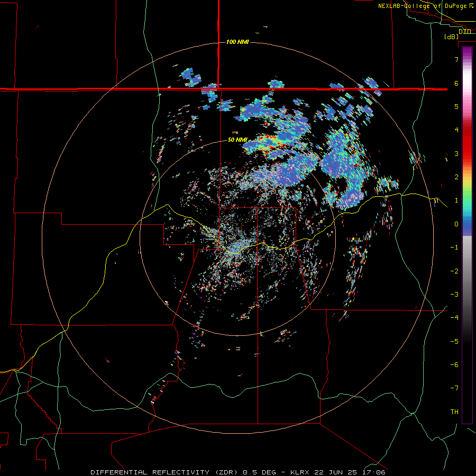Viewport: 476px width, 476px height.
Task: Click the "100 NMI" range ring label
Action: [x=237, y=42]
